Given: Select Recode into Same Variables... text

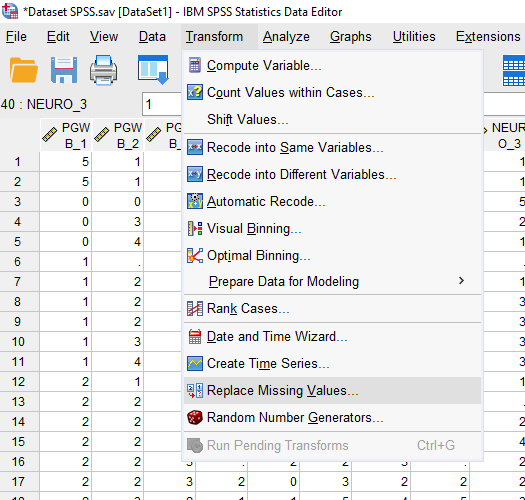Looking at the screenshot, I should coord(295,147).
